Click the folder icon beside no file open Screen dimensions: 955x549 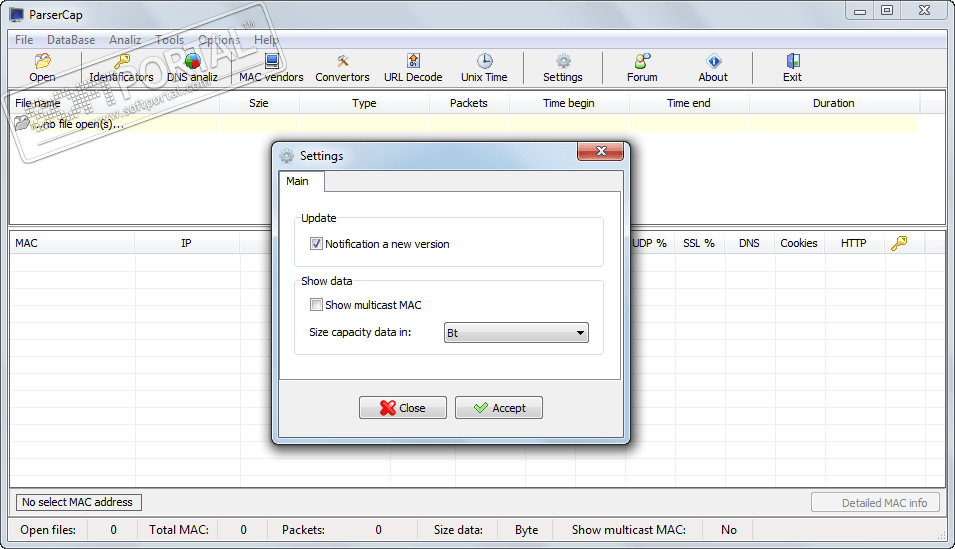point(22,123)
